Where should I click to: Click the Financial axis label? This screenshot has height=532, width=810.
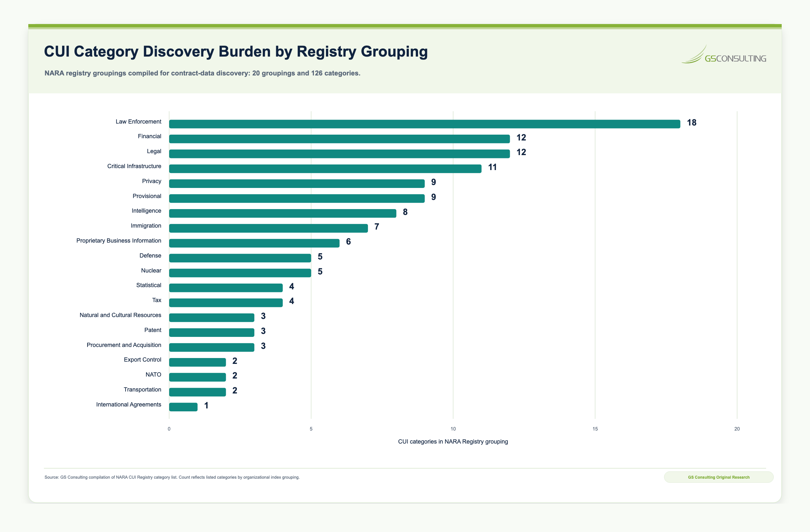149,136
